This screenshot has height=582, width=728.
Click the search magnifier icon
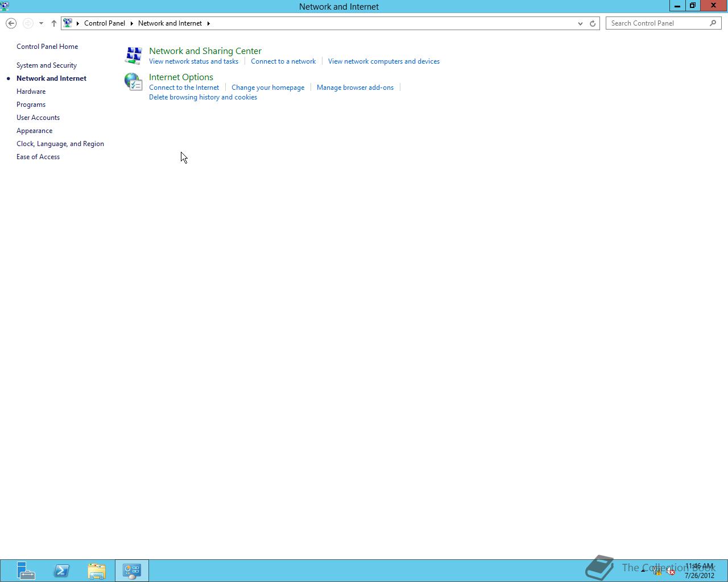click(713, 23)
